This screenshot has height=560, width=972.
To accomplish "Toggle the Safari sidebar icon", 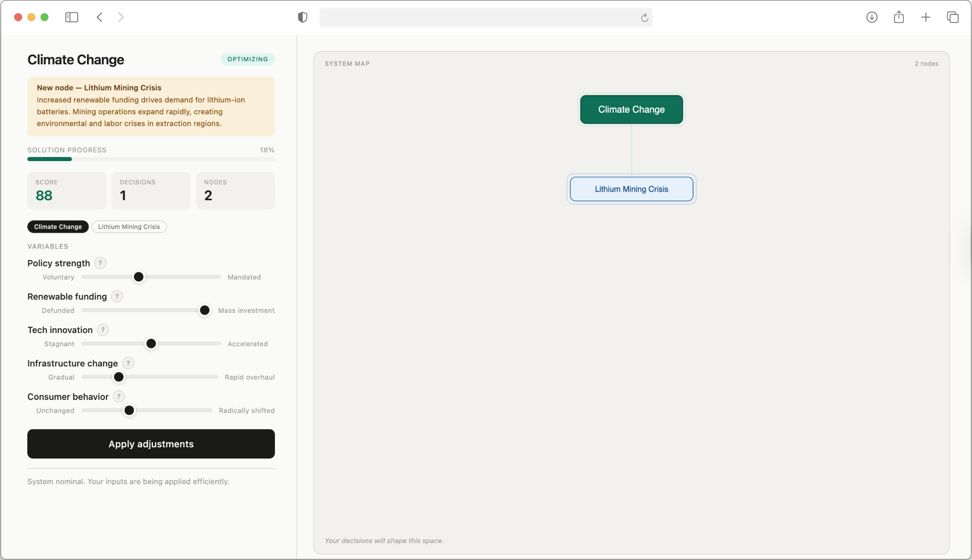I will click(x=72, y=17).
